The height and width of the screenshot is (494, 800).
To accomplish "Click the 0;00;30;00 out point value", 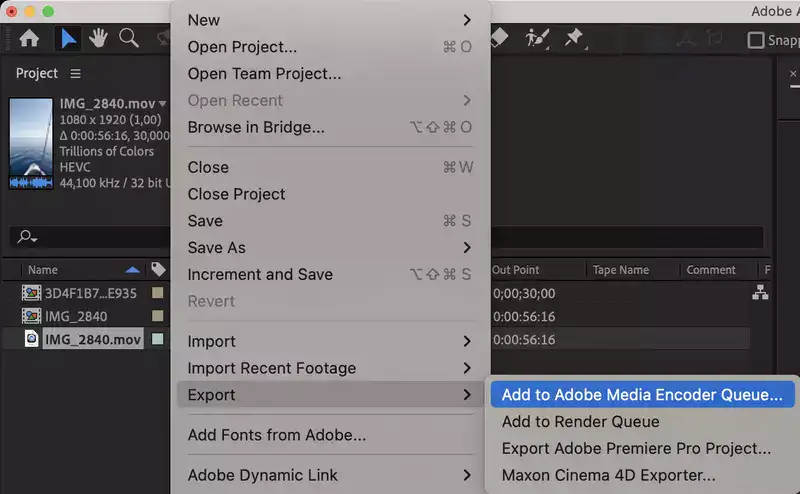I will pos(524,293).
